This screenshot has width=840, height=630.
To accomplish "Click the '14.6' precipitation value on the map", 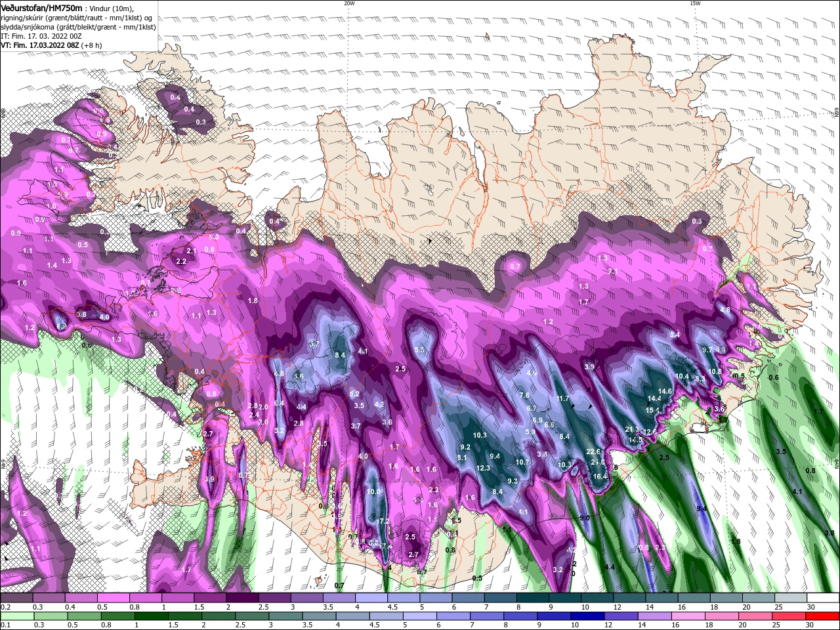I will click(665, 391).
